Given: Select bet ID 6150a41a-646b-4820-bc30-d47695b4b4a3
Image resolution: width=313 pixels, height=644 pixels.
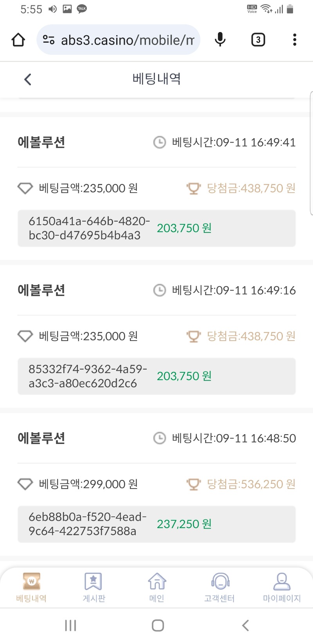Looking at the screenshot, I should point(89,228).
